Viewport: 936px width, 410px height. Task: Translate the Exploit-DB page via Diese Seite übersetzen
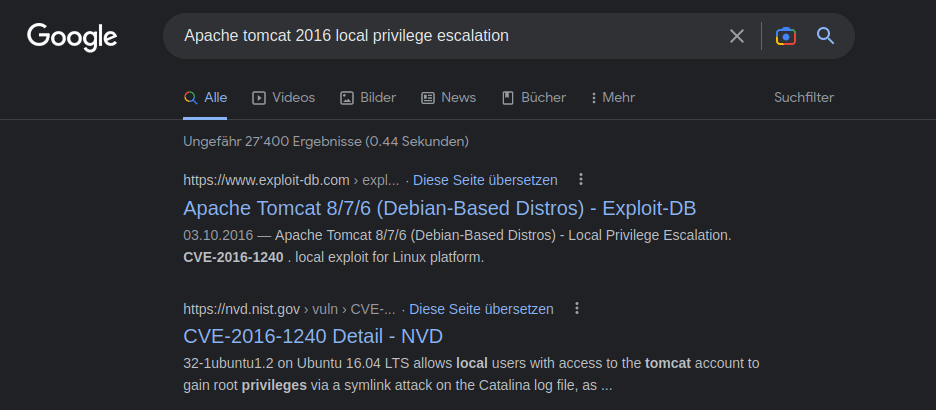(485, 180)
